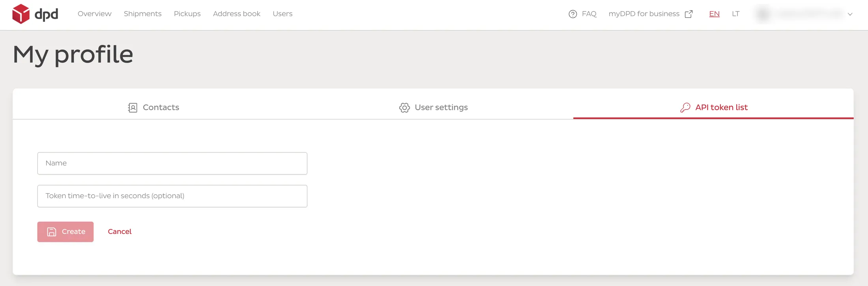Click the save icon on the Create button
The height and width of the screenshot is (286, 868).
52,232
